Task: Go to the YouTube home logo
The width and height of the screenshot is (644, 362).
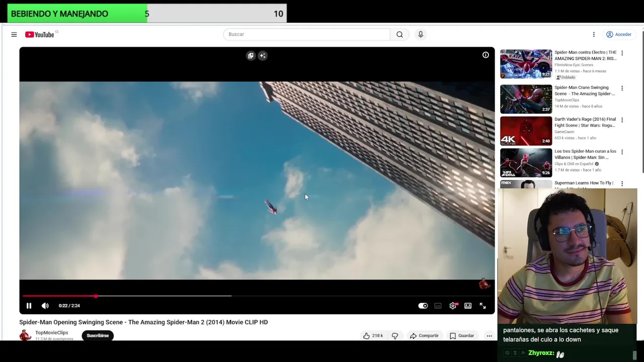Action: tap(40, 34)
